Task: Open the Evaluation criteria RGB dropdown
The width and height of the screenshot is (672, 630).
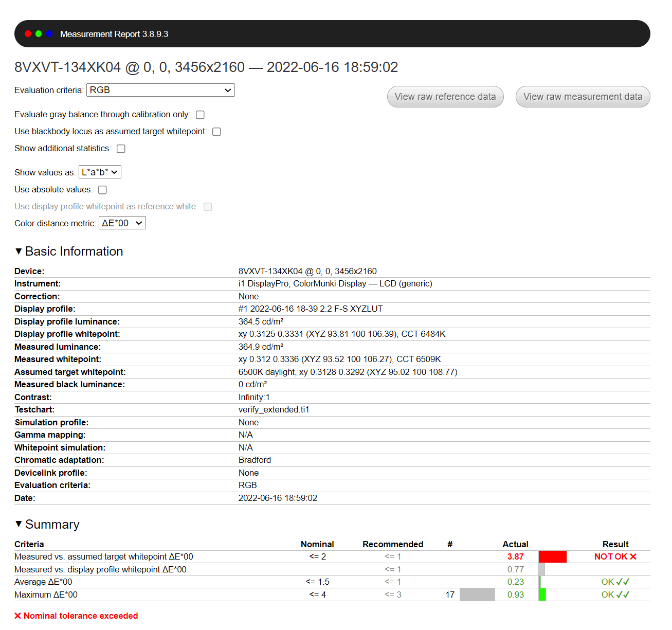Action: (x=160, y=90)
